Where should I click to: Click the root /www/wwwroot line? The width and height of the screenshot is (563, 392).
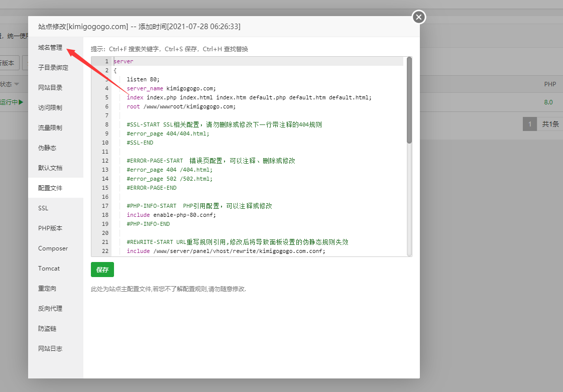[x=181, y=106]
